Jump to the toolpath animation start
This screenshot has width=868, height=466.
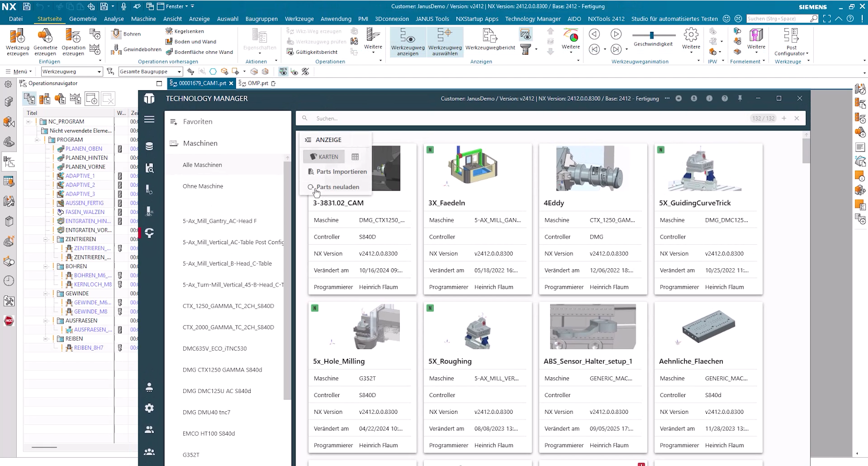tap(594, 50)
